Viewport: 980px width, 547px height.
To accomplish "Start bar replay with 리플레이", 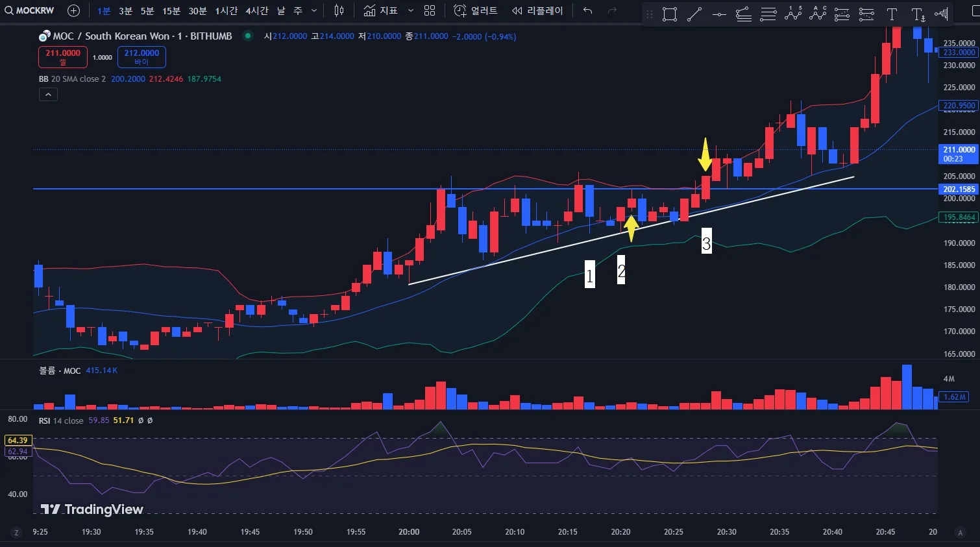I will pos(538,11).
